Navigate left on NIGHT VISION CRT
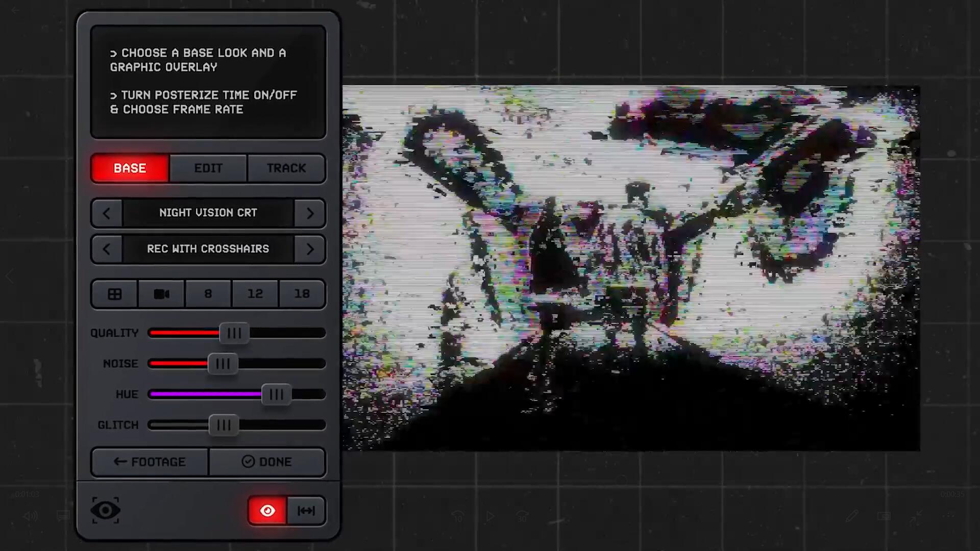This screenshot has width=980, height=551. [x=106, y=212]
